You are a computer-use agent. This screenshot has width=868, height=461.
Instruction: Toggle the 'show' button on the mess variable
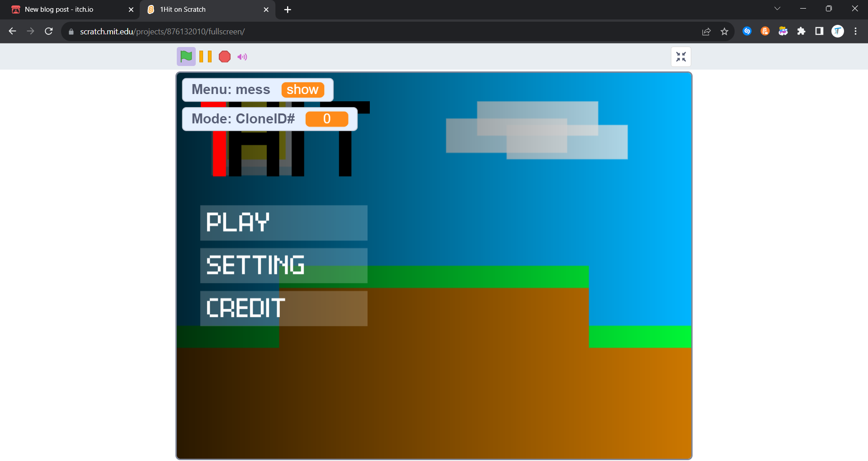pos(302,89)
